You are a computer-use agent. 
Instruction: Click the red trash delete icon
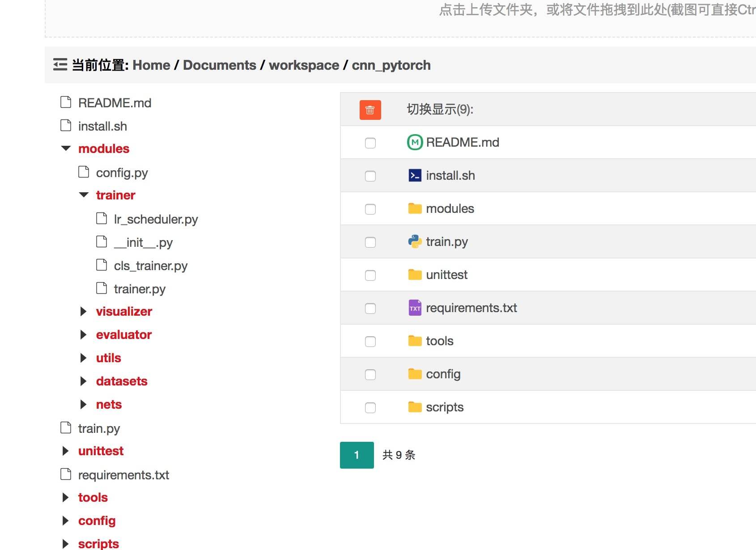tap(370, 110)
